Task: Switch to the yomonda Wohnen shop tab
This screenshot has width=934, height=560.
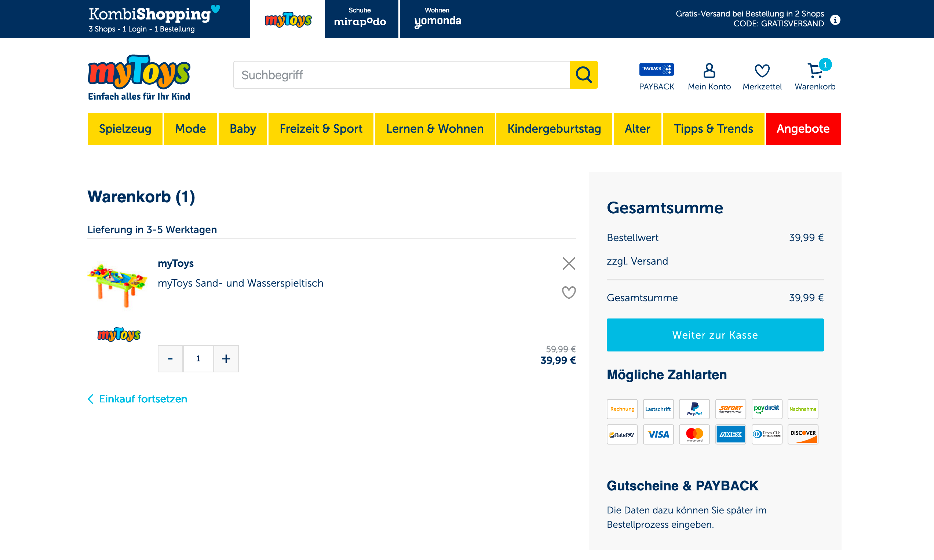Action: tap(437, 19)
